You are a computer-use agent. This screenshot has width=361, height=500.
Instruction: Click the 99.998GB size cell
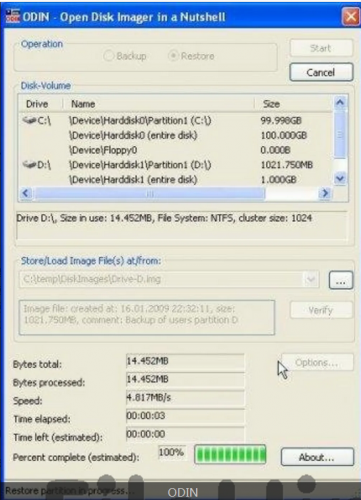[x=281, y=120]
